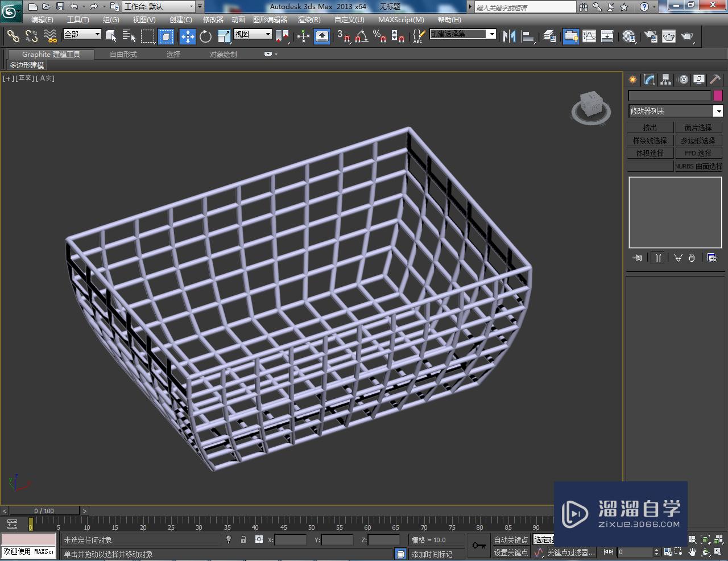
Task: Click Use Pivot Point Center icon
Action: click(x=282, y=36)
